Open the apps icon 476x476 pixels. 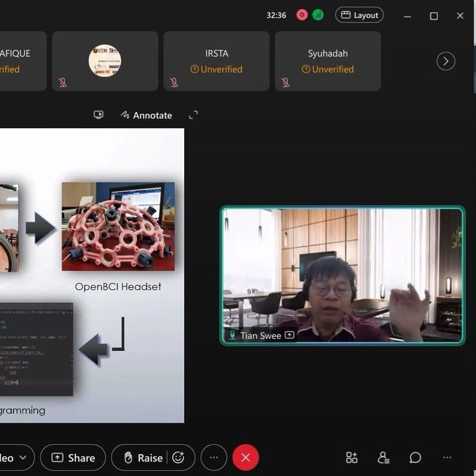point(352,457)
